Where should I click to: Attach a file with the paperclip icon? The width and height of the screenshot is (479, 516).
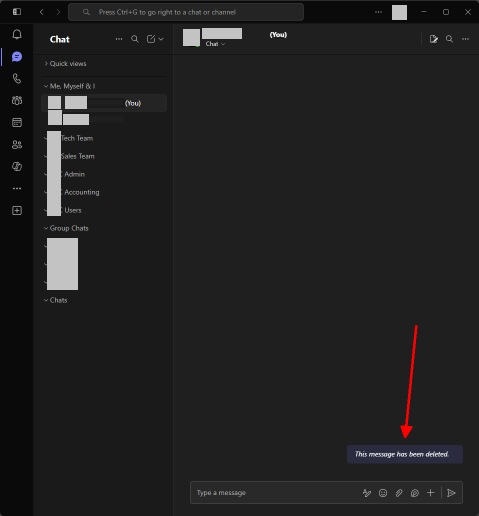[399, 493]
